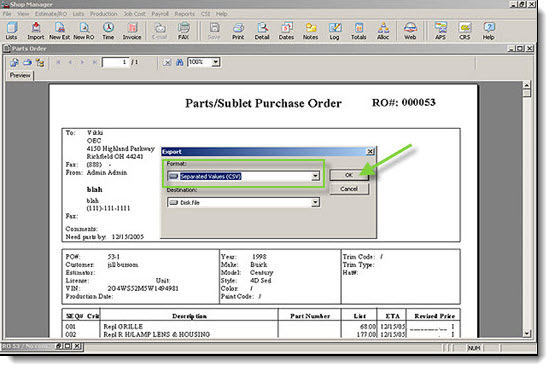Open the Dates toolbar icon

(x=286, y=31)
